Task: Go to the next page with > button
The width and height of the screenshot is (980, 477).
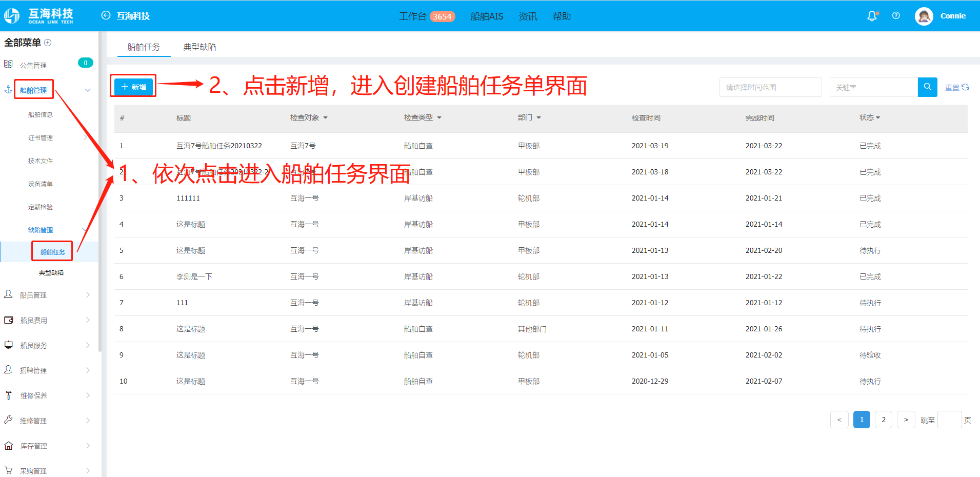Action: (906, 420)
